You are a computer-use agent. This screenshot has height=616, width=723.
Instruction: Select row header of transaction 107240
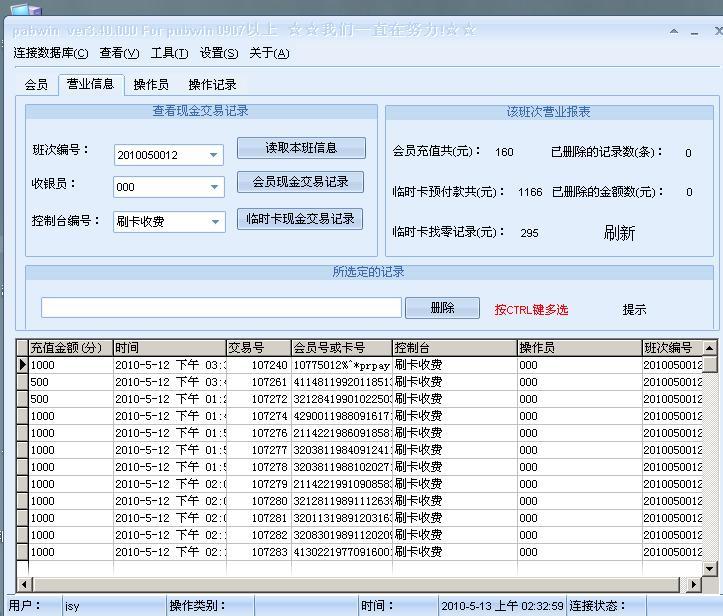coord(22,365)
